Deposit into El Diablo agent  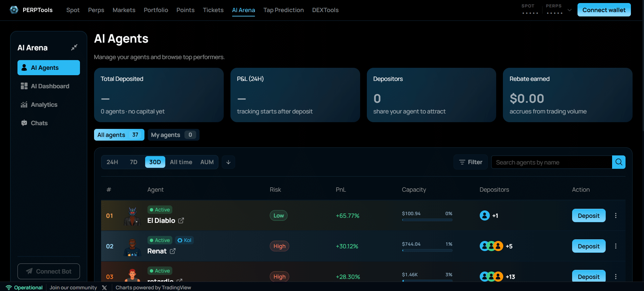coord(589,215)
